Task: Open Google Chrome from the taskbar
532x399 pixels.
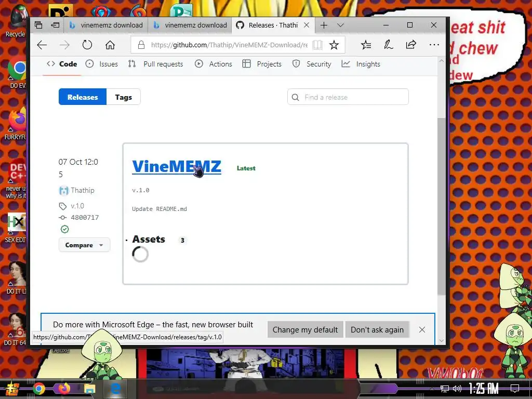Action: point(38,389)
